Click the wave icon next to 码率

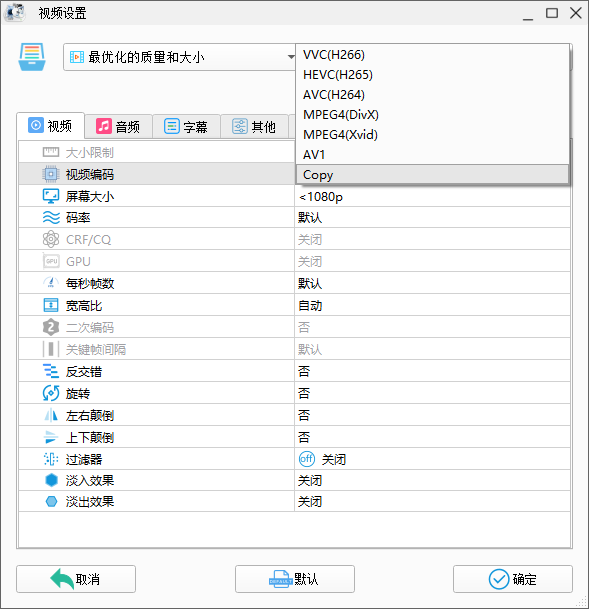(51, 218)
